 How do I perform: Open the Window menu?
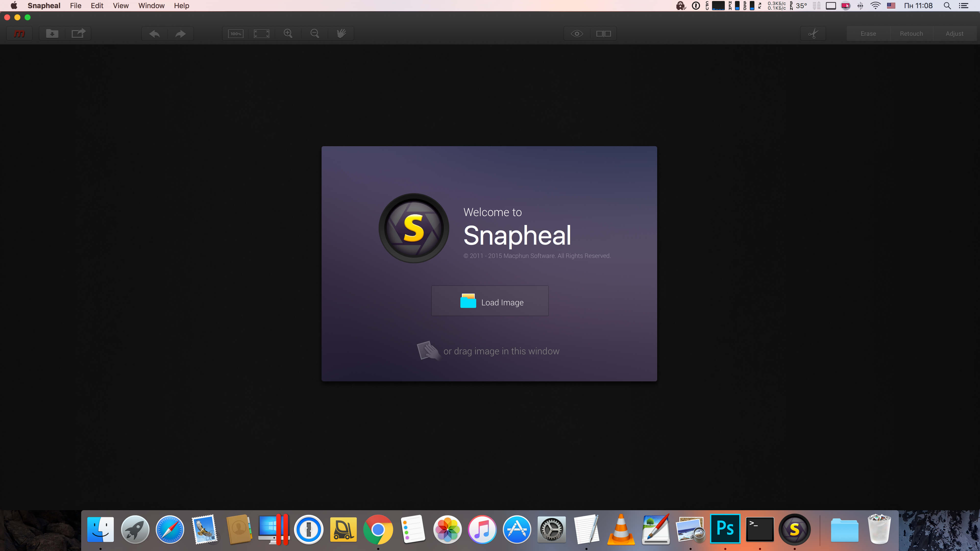coord(151,6)
